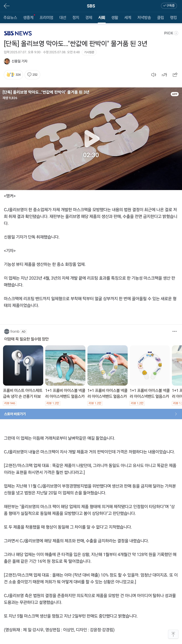Image resolution: width=182 pixels, height=644 pixels.
Task: Open the 기사원문 original article link
Action: point(89,52)
